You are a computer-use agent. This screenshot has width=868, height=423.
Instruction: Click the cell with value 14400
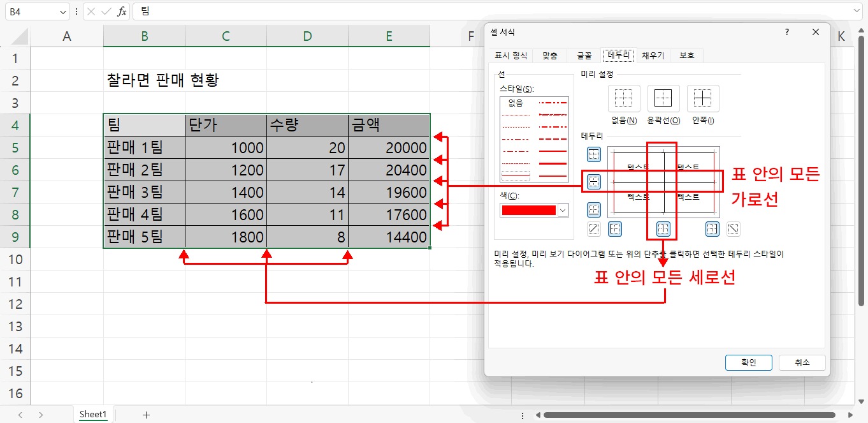(389, 237)
